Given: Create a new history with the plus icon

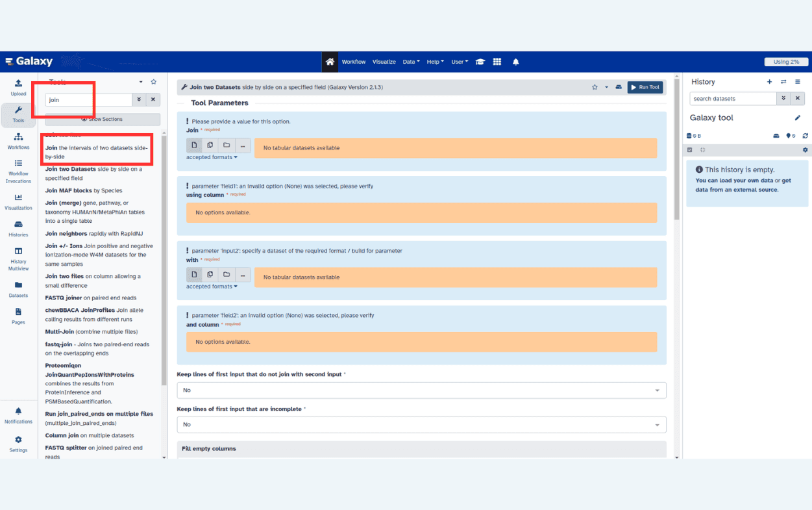Looking at the screenshot, I should (769, 82).
